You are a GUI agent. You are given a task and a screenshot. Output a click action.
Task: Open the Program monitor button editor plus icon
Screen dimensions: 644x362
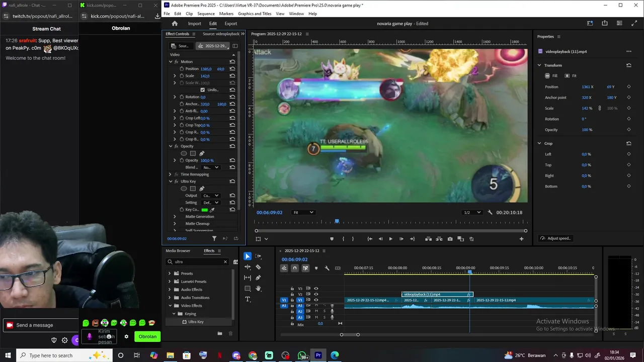(521, 239)
